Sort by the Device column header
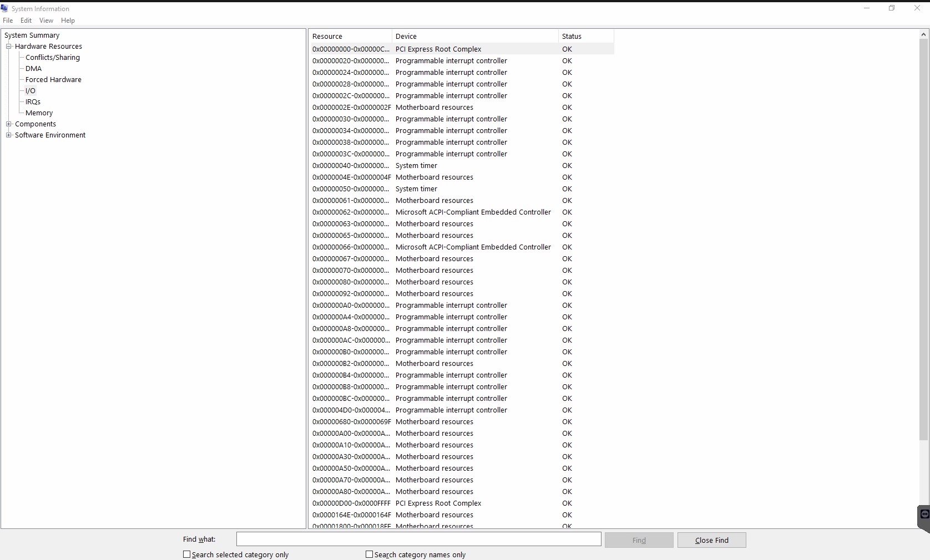930x560 pixels. click(475, 36)
